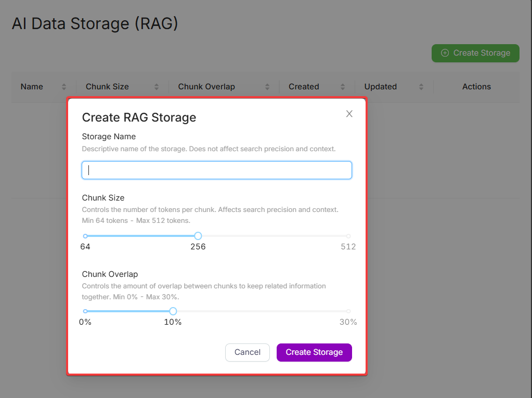The width and height of the screenshot is (532, 398).
Task: Sort the table by Created column icon
Action: click(343, 87)
